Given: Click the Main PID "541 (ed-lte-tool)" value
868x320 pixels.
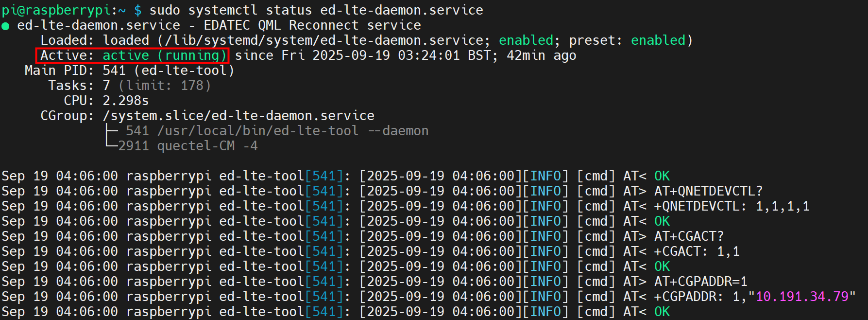Looking at the screenshot, I should (168, 71).
